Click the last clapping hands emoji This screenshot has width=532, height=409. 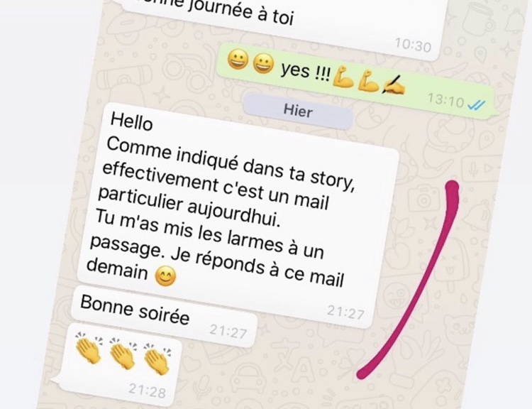coord(157,359)
